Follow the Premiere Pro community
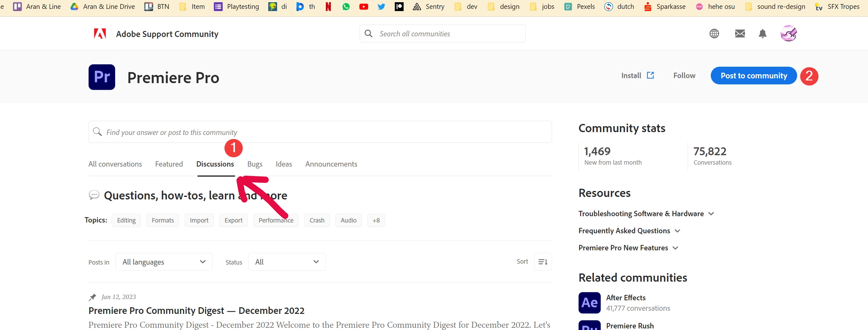 coord(684,76)
